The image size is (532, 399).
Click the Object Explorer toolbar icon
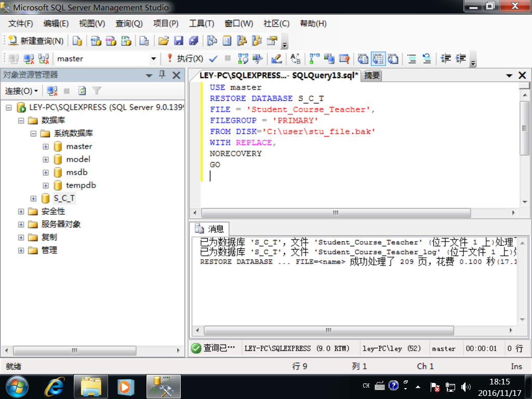[242, 41]
